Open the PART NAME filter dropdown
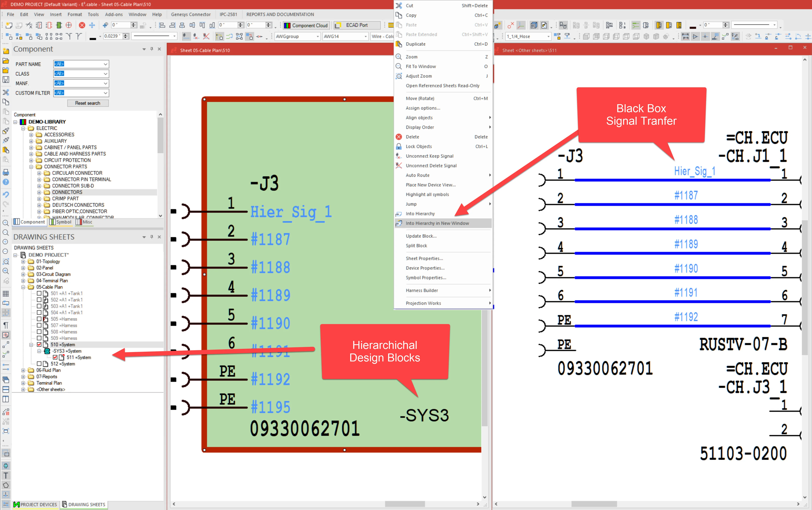The height and width of the screenshot is (510, 812). pos(105,64)
